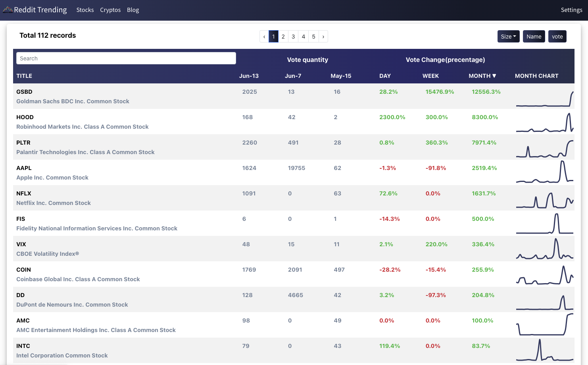Go to next page arrow
Viewport: 588px width, 365px height.
[323, 37]
